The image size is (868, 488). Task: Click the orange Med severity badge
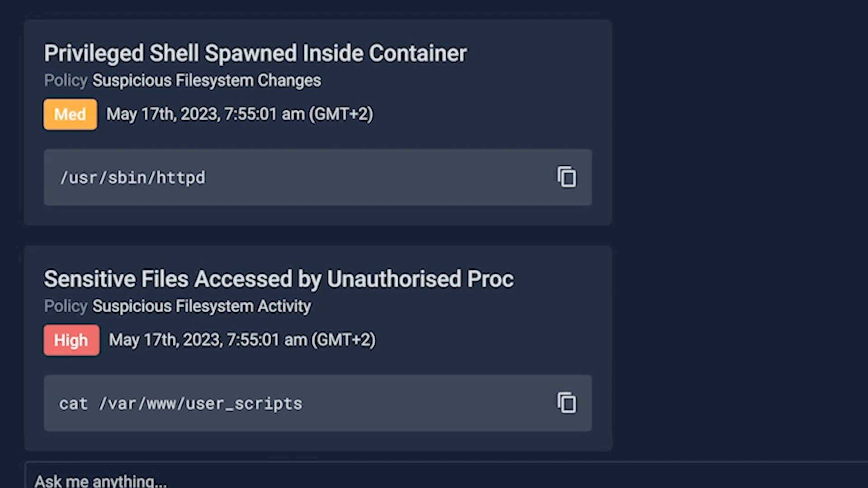pos(70,114)
